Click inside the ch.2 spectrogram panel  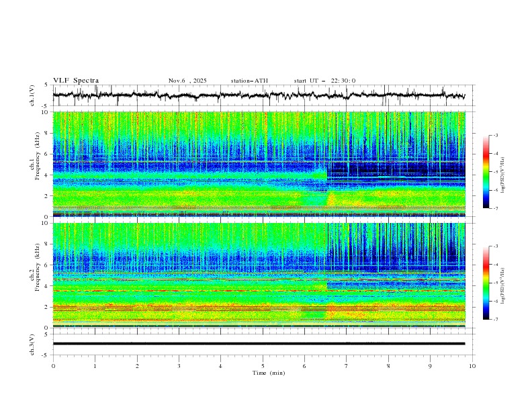click(259, 275)
